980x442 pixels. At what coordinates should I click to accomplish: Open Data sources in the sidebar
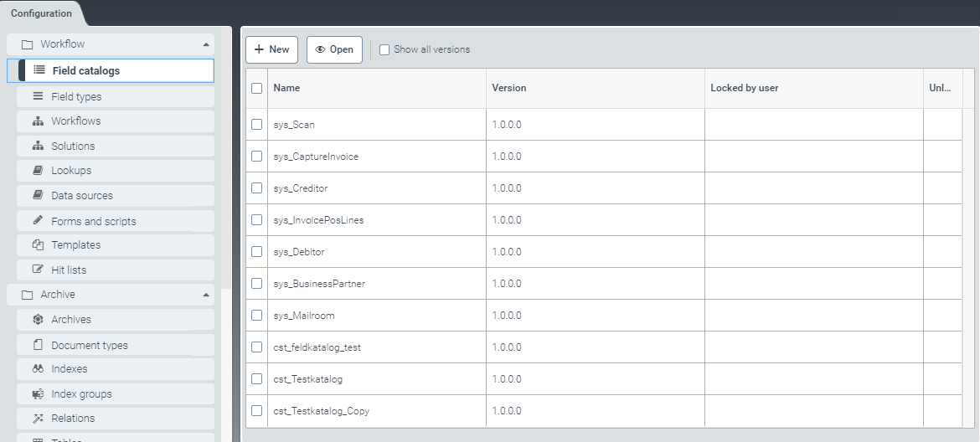(x=81, y=196)
